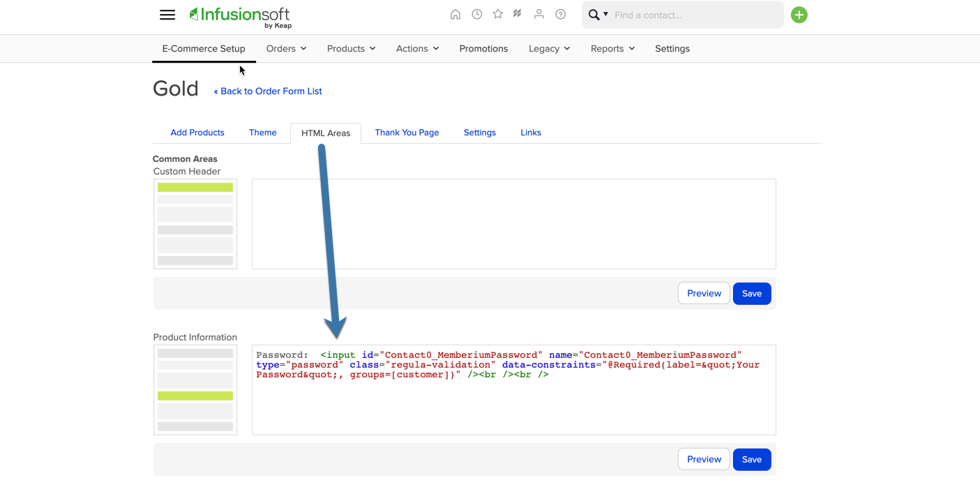Open favorites star icon
The image size is (980, 480).
(x=498, y=14)
